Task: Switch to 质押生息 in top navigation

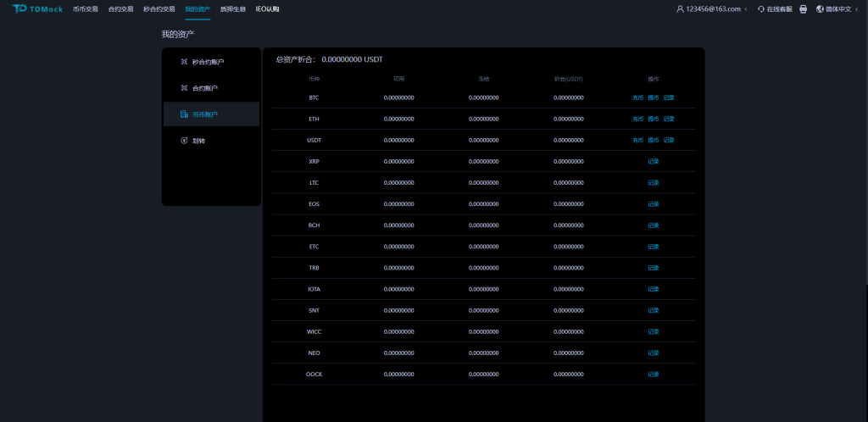Action: tap(231, 9)
